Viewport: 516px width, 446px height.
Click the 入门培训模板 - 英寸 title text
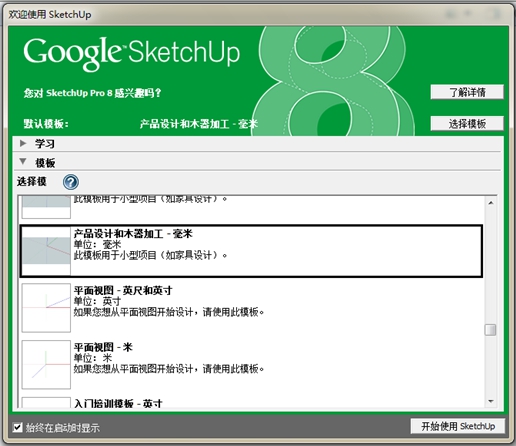[118, 403]
